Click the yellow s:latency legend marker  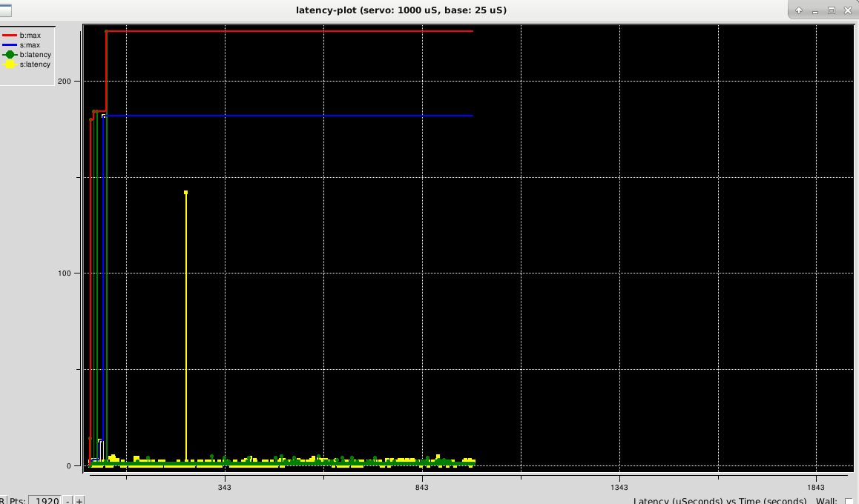pos(10,64)
